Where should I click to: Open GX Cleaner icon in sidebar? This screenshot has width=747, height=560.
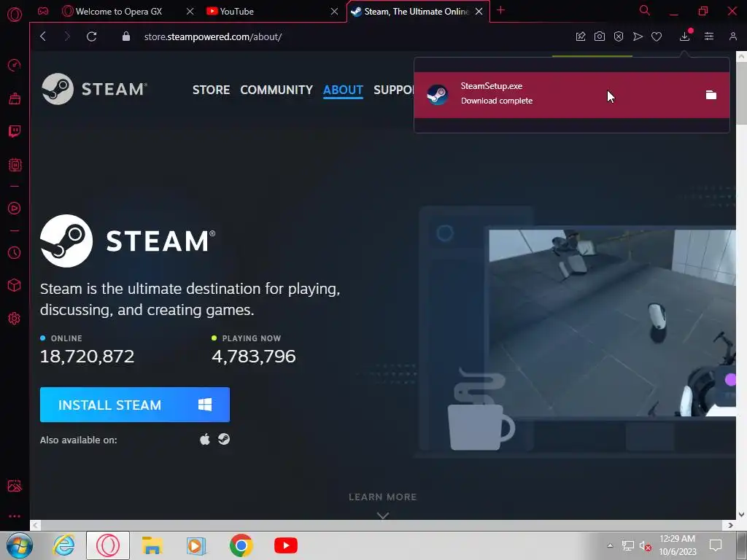(15, 98)
